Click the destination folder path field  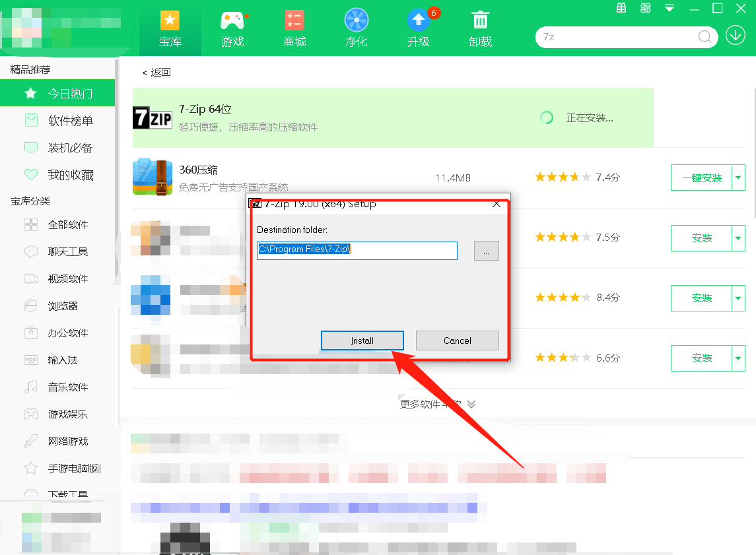point(357,251)
